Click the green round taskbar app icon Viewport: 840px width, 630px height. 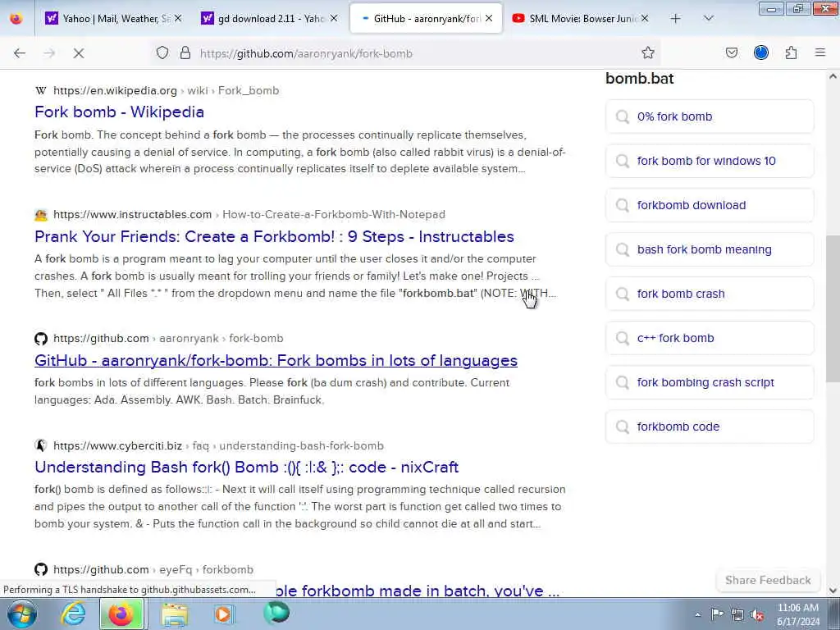coord(276,613)
